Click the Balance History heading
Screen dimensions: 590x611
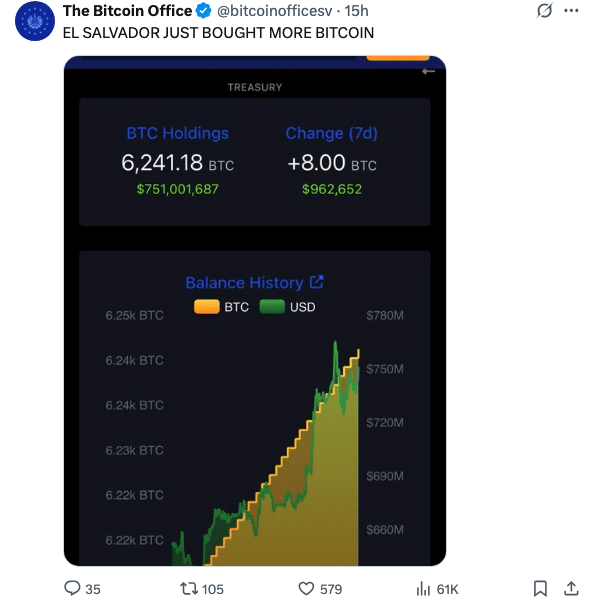(244, 283)
